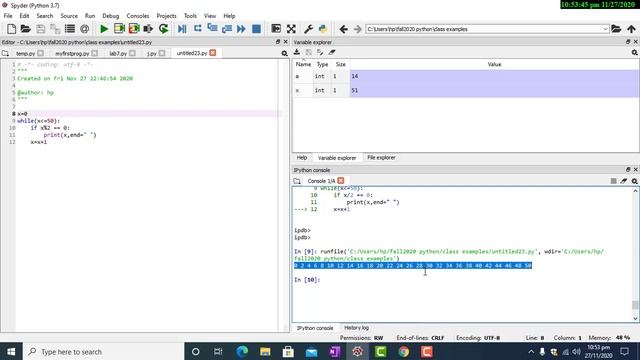Create a new file with the New file icon
Viewport: 640px width, 360px height.
point(11,29)
